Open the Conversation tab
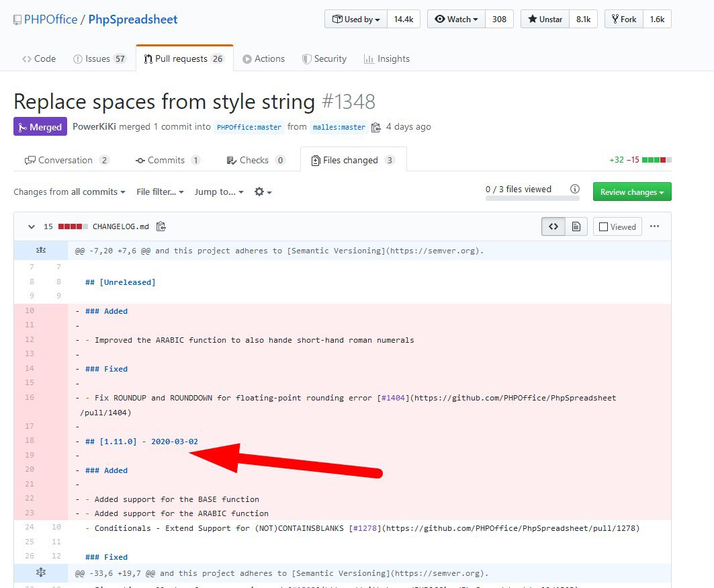Viewport: 714px width, 588px height. tap(67, 161)
